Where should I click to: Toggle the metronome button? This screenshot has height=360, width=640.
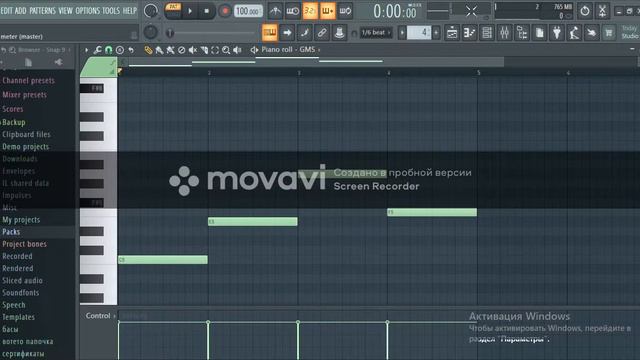tap(275, 11)
